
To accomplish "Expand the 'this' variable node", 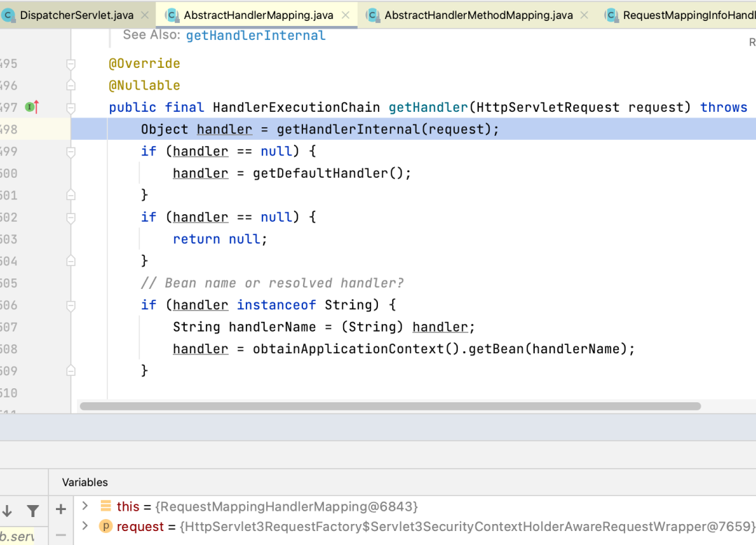I will tap(85, 506).
